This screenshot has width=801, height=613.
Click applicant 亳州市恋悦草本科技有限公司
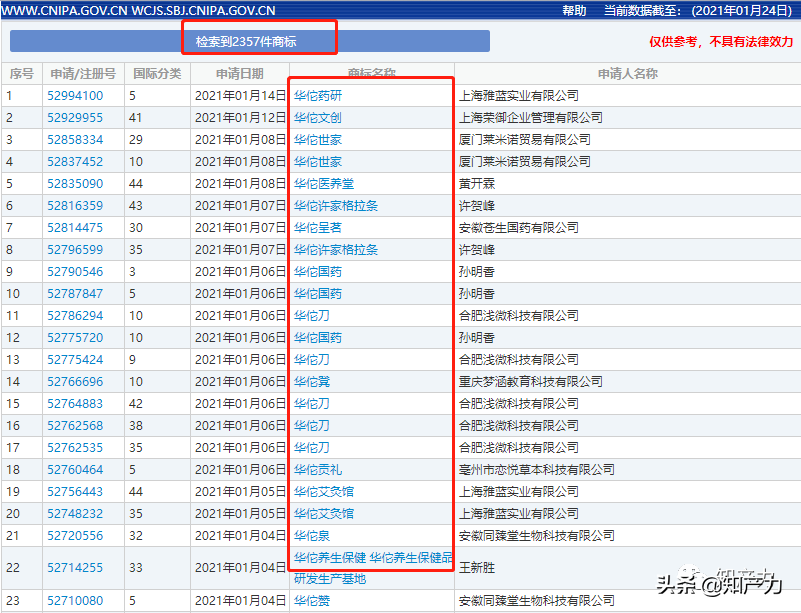536,469
